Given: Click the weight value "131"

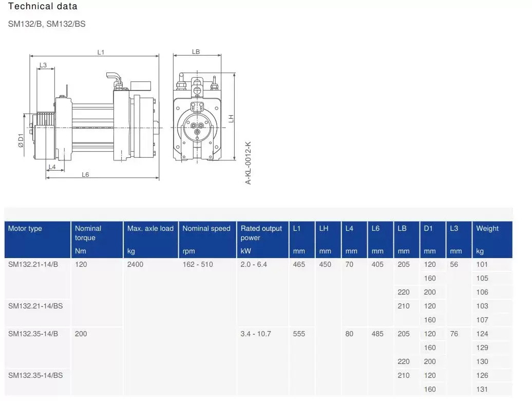Looking at the screenshot, I should tap(482, 390).
